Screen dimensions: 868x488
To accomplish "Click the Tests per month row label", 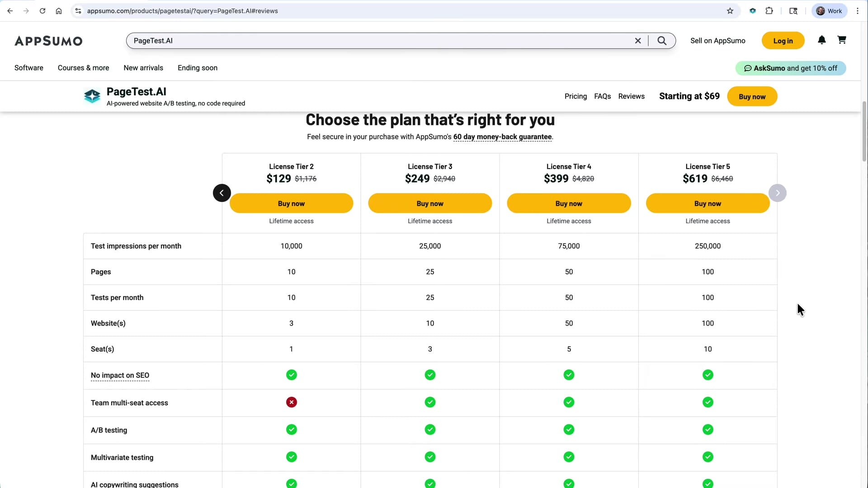I will click(117, 298).
